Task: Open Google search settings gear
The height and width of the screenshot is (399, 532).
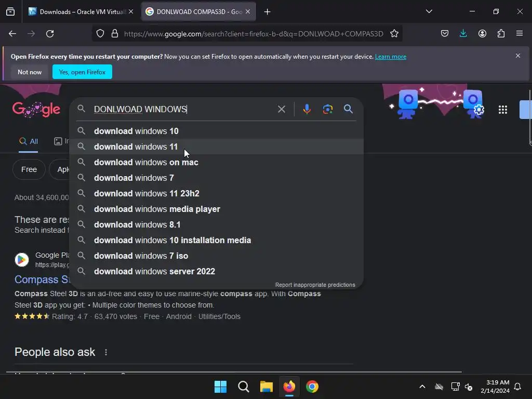Action: [x=478, y=110]
